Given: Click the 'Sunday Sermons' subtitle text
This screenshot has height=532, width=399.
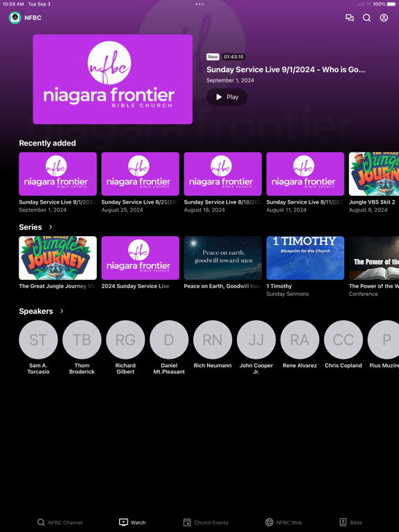Looking at the screenshot, I should click(287, 294).
